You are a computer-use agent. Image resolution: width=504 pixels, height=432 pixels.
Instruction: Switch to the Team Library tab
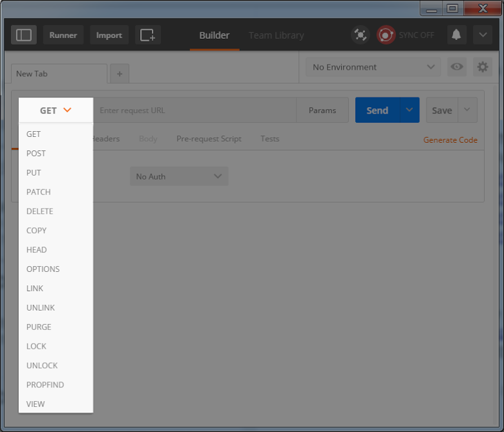tap(277, 35)
